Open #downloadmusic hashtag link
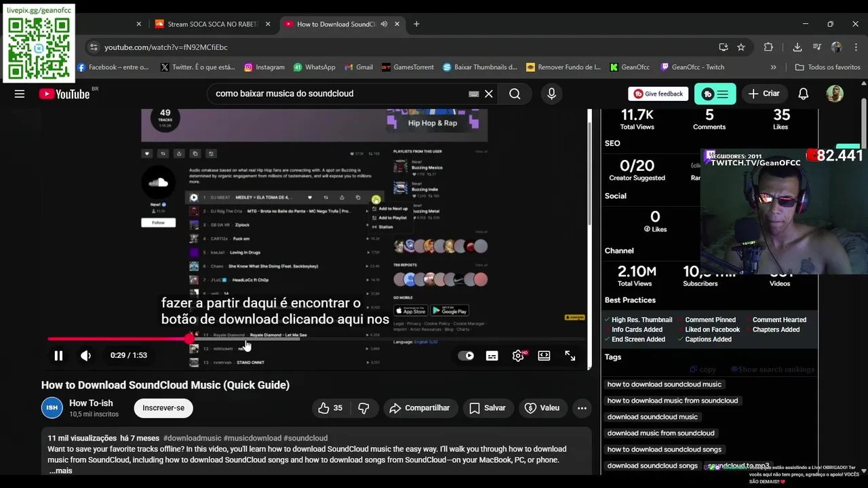Image resolution: width=868 pixels, height=488 pixels. pos(192,439)
